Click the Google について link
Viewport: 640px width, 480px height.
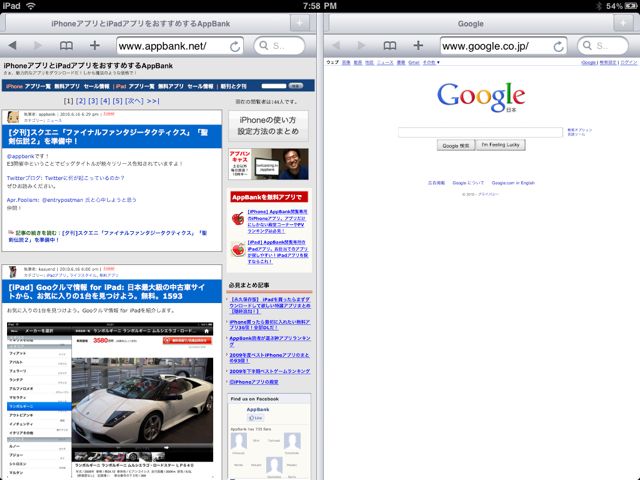click(468, 183)
